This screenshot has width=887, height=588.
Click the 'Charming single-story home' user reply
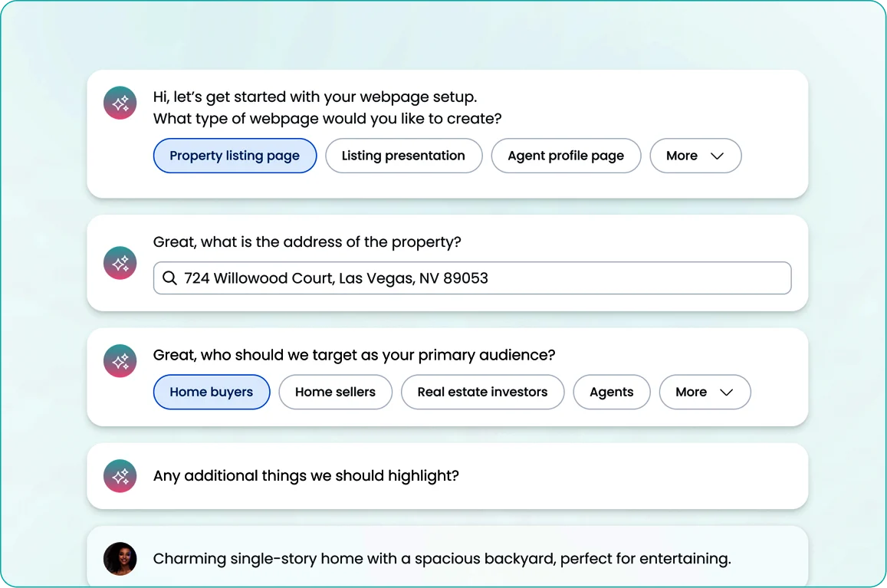coord(442,559)
